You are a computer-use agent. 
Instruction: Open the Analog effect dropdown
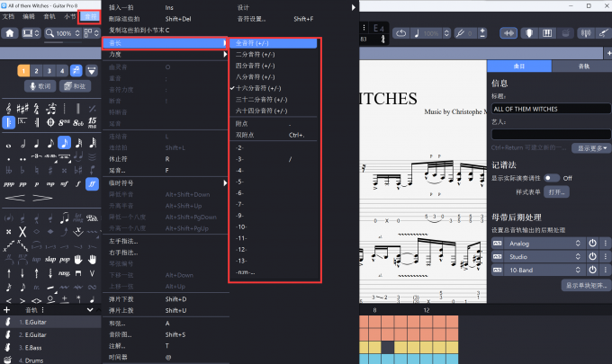tap(544, 244)
